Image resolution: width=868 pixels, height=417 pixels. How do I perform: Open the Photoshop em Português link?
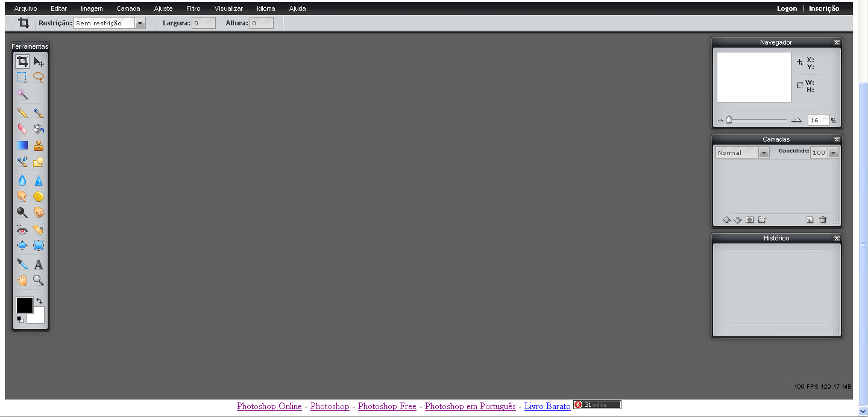click(x=470, y=406)
